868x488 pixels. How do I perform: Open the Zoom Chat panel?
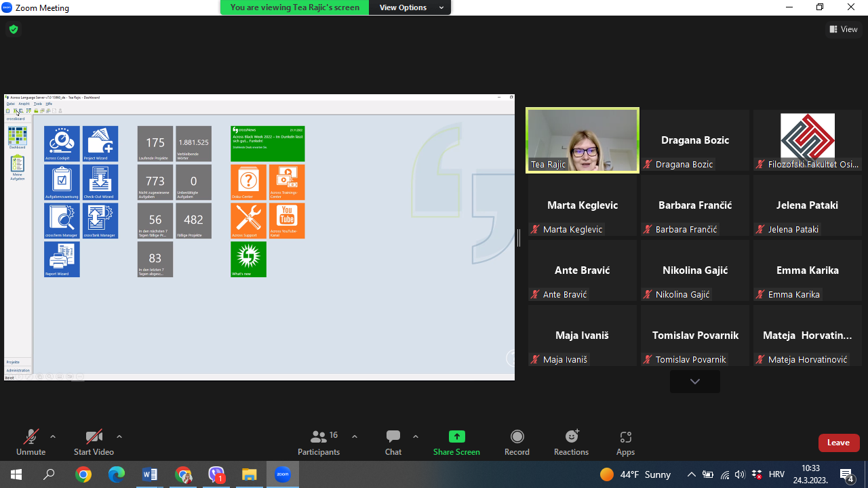coord(393,443)
